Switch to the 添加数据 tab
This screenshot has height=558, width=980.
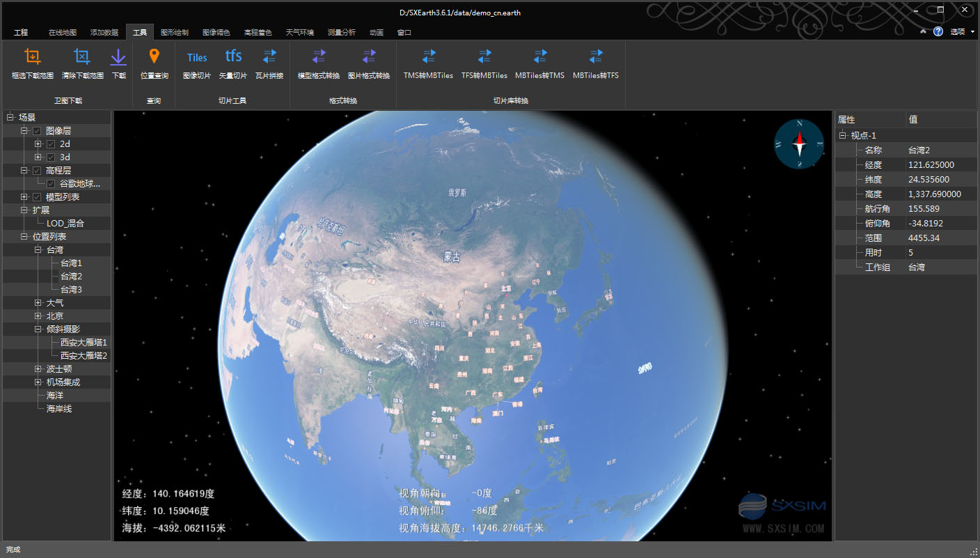click(104, 32)
